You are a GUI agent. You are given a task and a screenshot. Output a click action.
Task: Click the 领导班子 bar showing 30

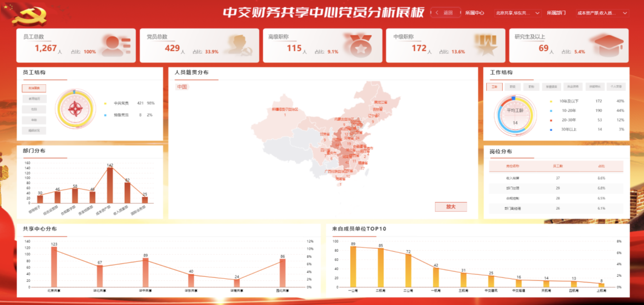pos(40,199)
